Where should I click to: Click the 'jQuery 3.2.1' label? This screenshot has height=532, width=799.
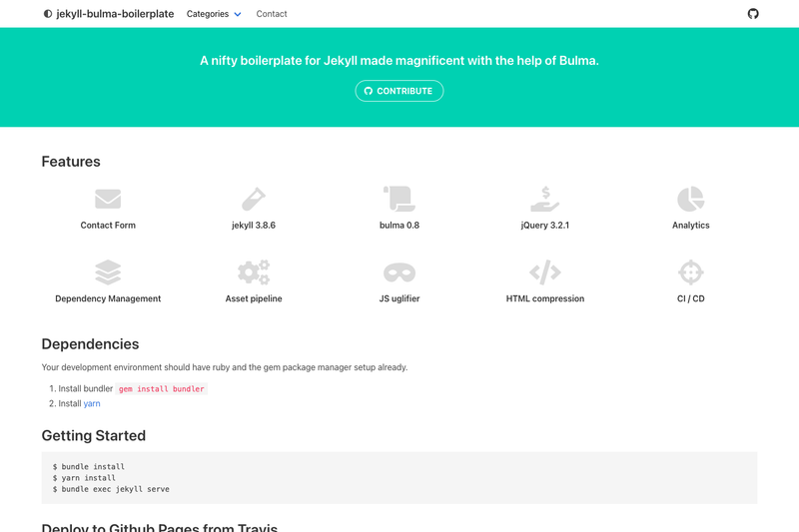point(544,225)
